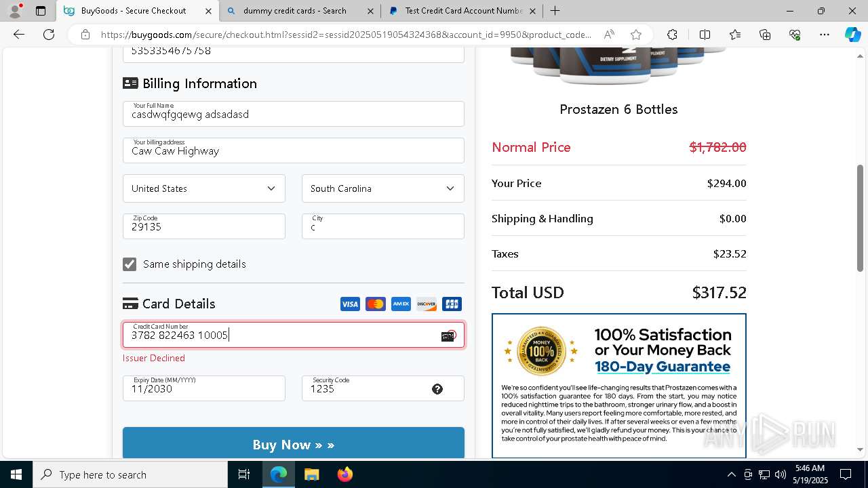Image resolution: width=868 pixels, height=488 pixels.
Task: View site information lock icon
Action: point(85,35)
